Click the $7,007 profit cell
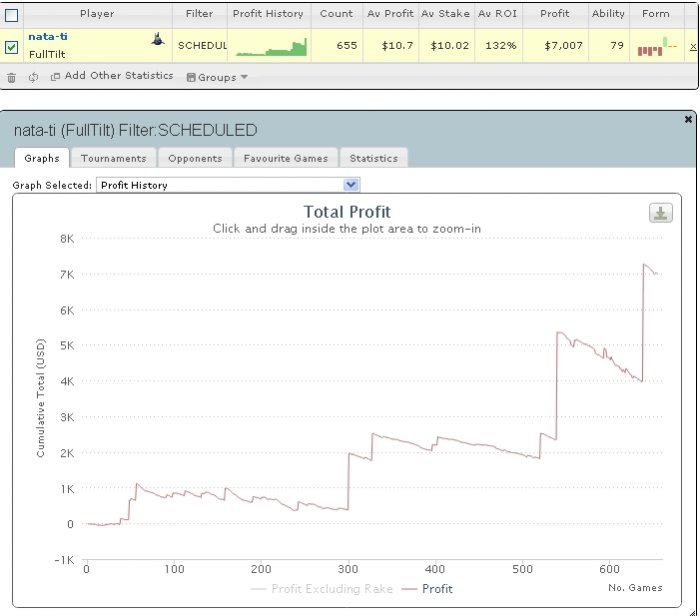 [563, 46]
